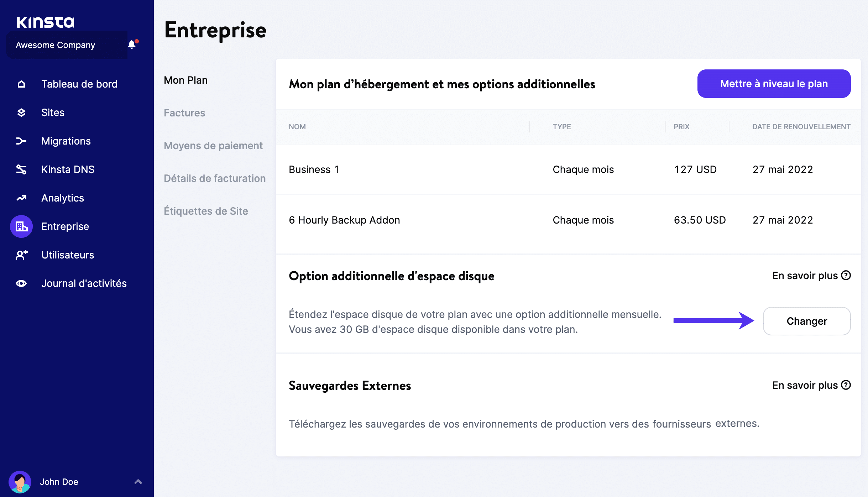Switch to the Factures tab
The height and width of the screenshot is (497, 868).
(x=184, y=113)
